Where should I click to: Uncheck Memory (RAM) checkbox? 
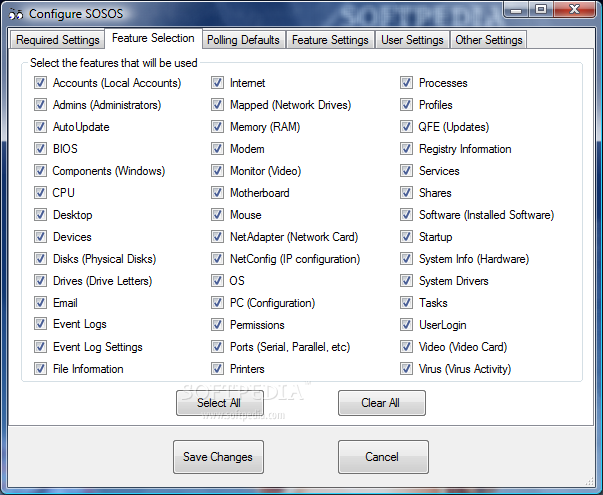coord(217,126)
